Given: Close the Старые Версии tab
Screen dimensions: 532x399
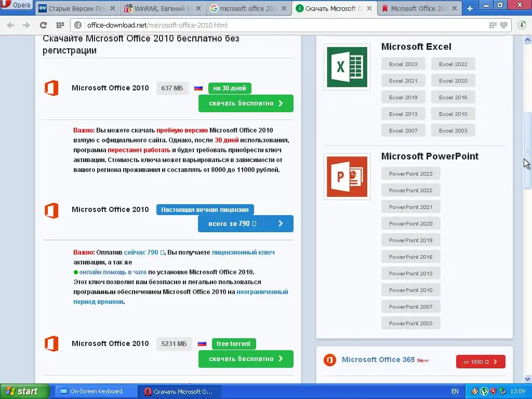Looking at the screenshot, I should coord(113,8).
